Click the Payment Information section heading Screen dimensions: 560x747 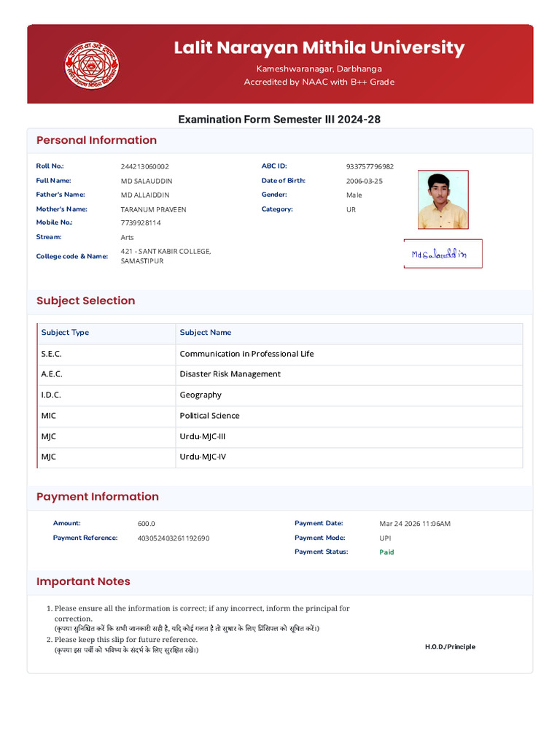pos(98,496)
